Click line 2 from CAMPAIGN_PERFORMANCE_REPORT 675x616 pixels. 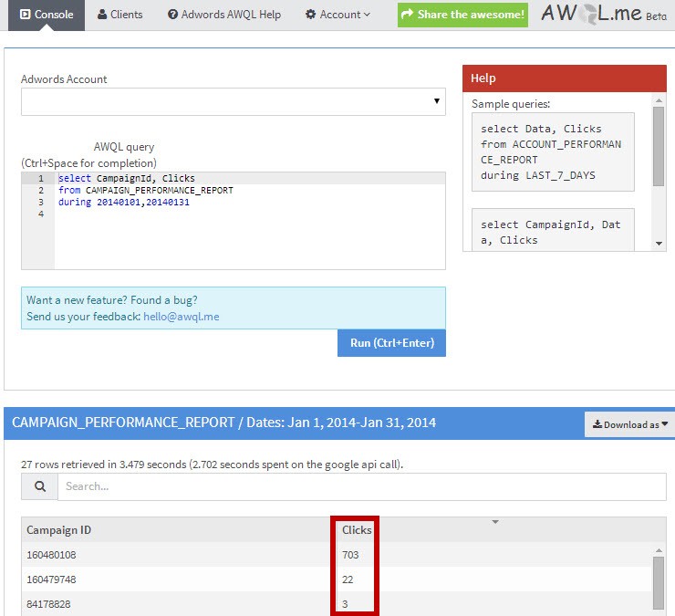pyautogui.click(x=146, y=191)
